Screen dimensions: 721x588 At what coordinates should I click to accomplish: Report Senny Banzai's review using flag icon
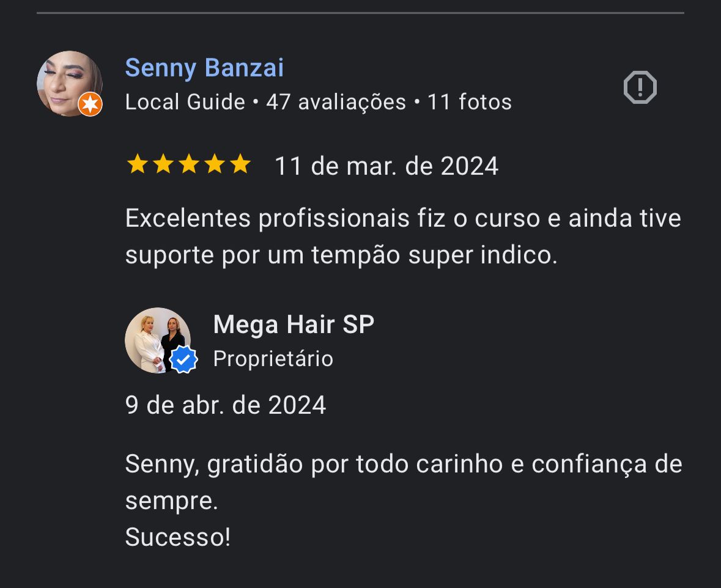(640, 87)
